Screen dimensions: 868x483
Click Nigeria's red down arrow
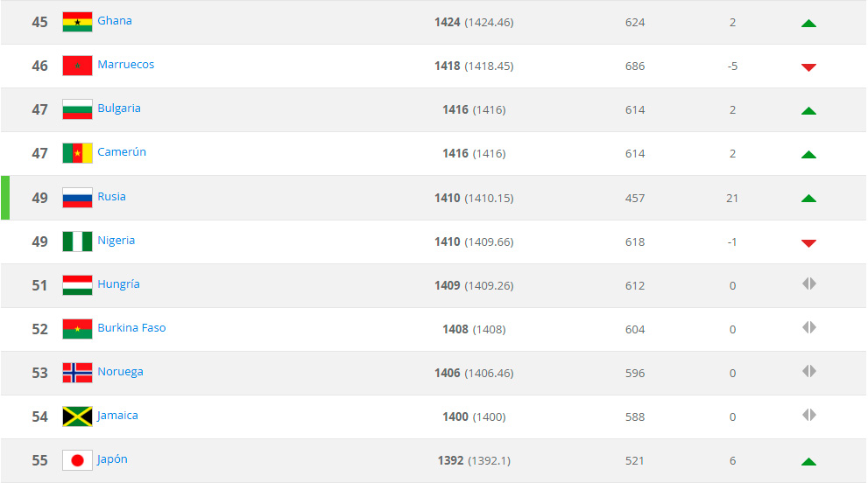[808, 242]
